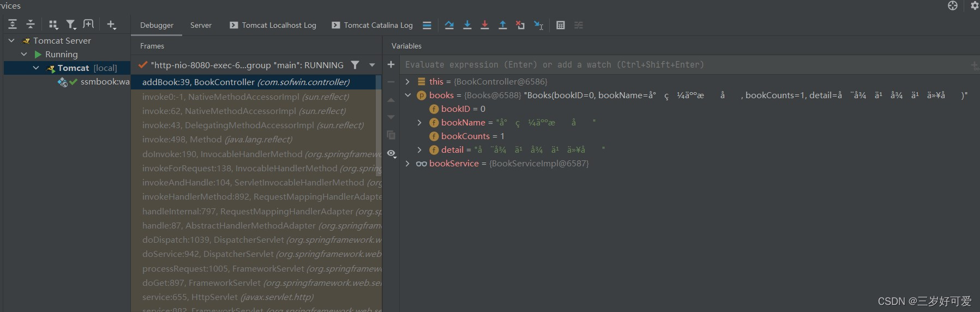The width and height of the screenshot is (980, 312).
Task: Click the Step Over debugger icon
Action: point(449,25)
